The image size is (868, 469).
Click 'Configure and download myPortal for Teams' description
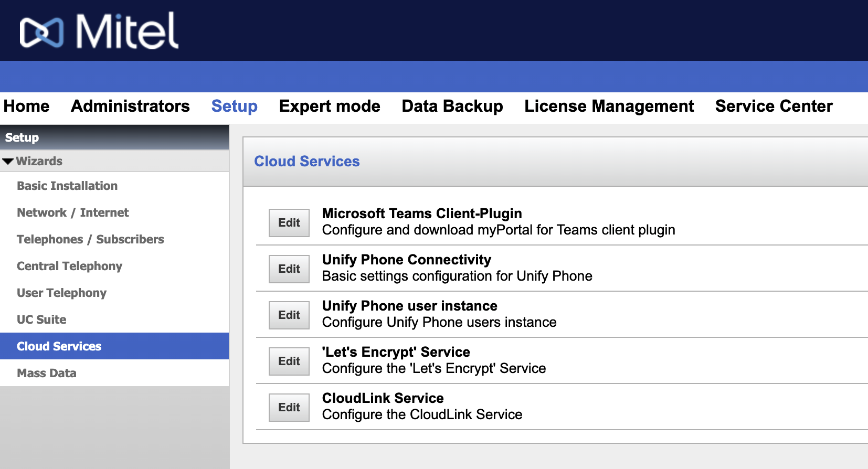(499, 230)
